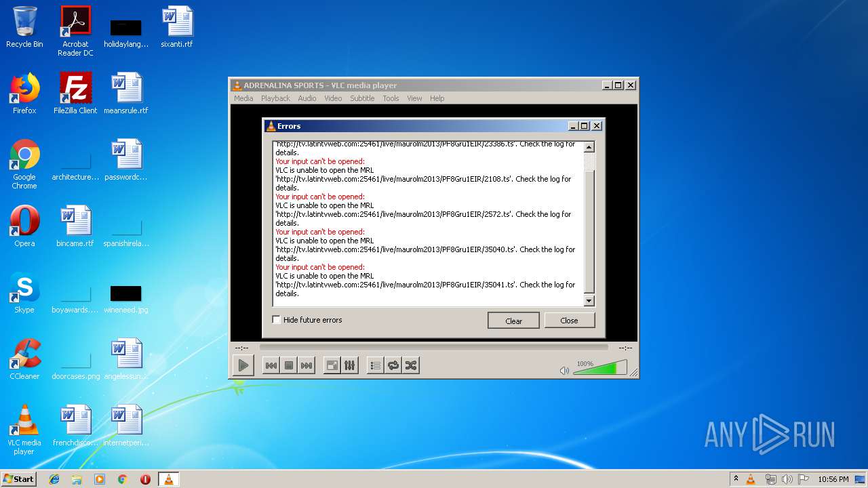Select Acrobat Reader DC desktop icon

tap(75, 31)
